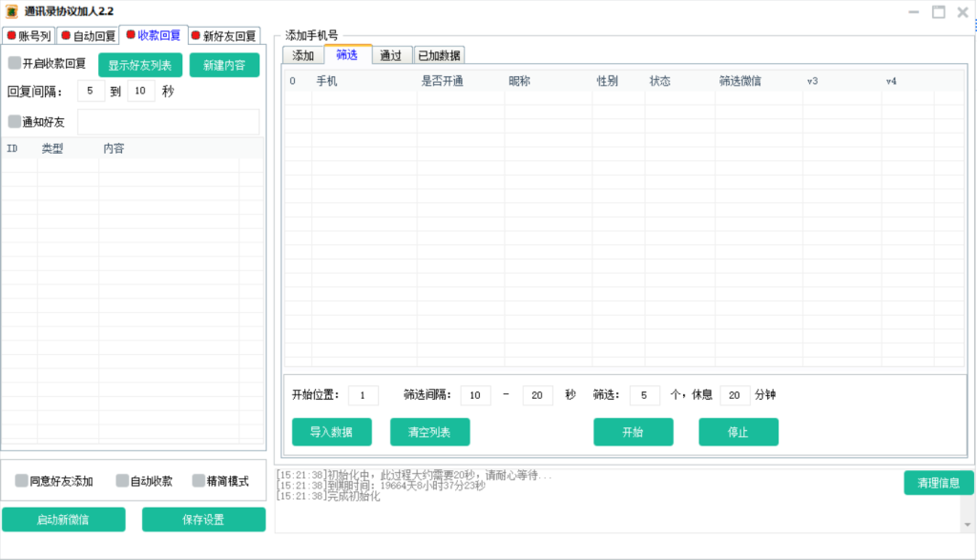Enable the 开启收款回复 checkbox
Image resolution: width=977 pixels, height=560 pixels.
click(x=14, y=64)
